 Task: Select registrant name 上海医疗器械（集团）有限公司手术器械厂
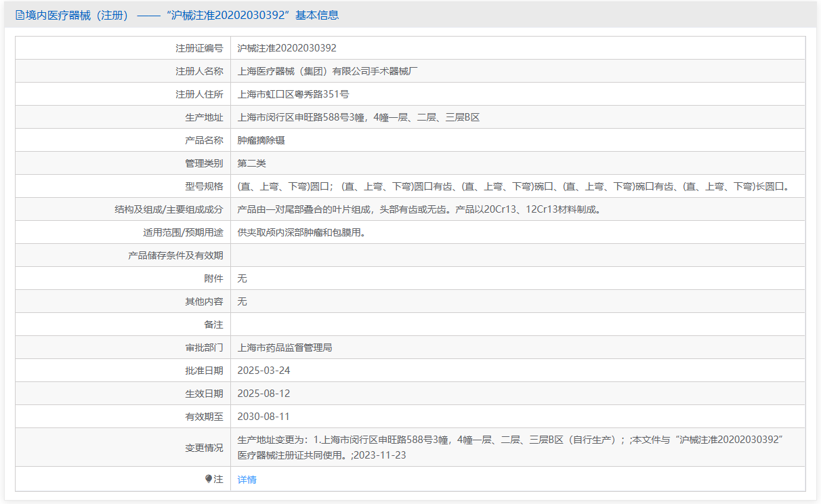[x=328, y=71]
